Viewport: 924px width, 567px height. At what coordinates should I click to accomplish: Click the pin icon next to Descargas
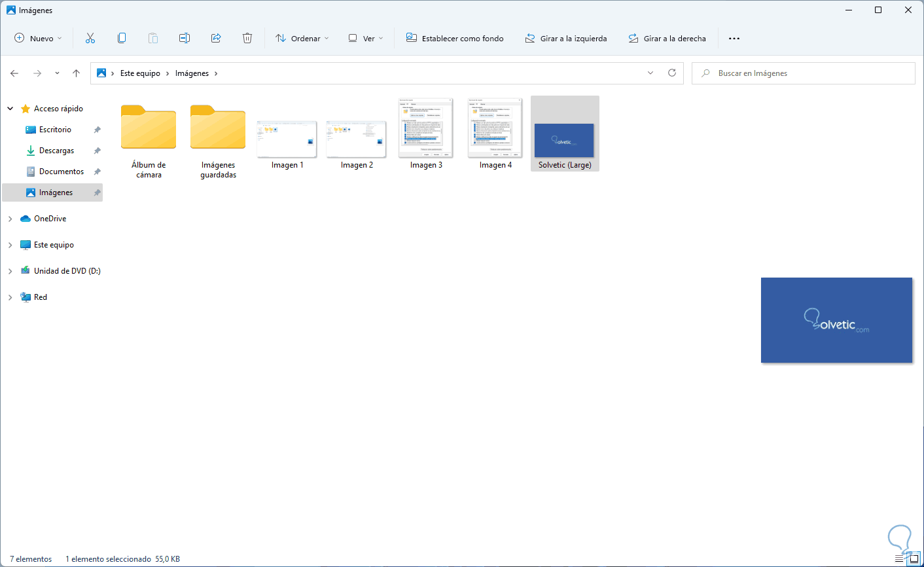(98, 151)
